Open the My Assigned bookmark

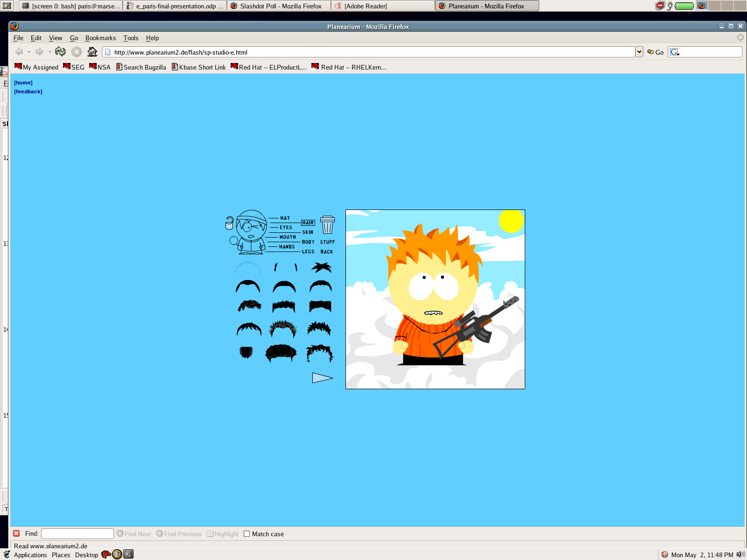pos(36,67)
